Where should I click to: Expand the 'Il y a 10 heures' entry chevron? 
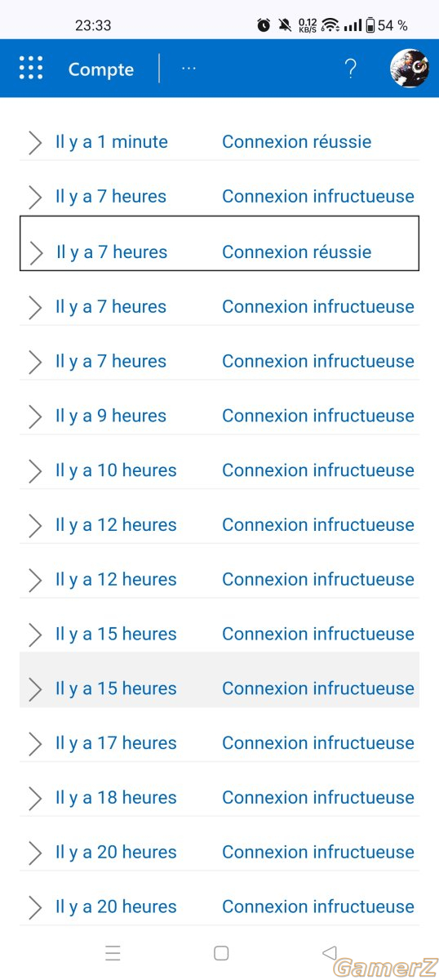[34, 471]
